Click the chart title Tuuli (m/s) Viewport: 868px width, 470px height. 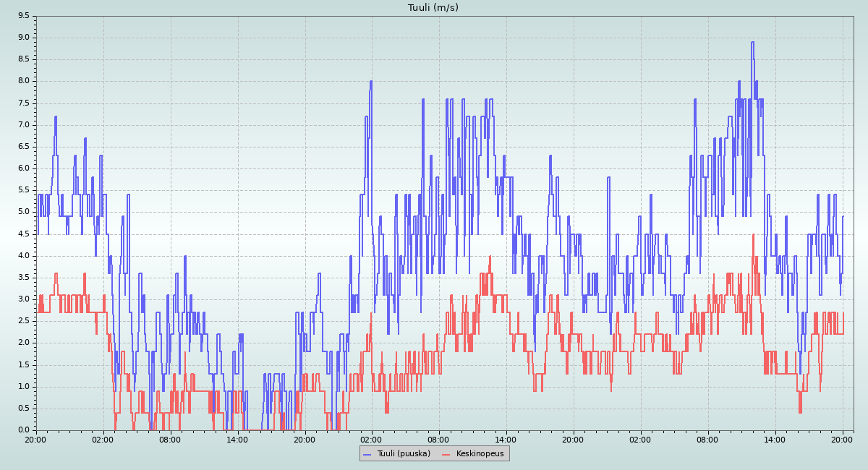point(433,7)
